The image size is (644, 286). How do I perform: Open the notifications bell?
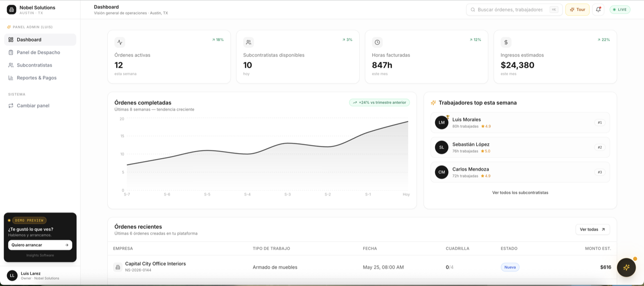point(598,9)
